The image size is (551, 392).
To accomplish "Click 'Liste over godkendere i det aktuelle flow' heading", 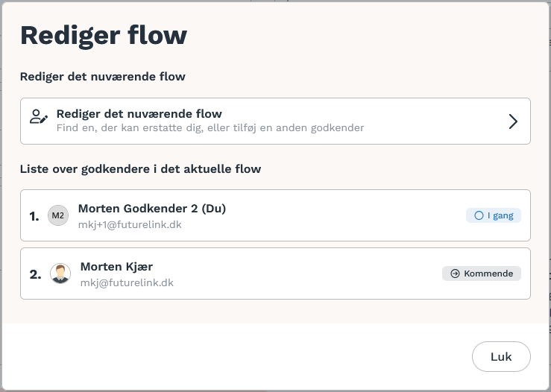I will coord(141,169).
